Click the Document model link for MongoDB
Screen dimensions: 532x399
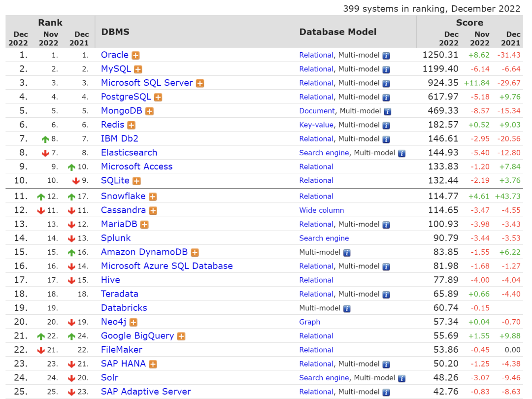[317, 111]
